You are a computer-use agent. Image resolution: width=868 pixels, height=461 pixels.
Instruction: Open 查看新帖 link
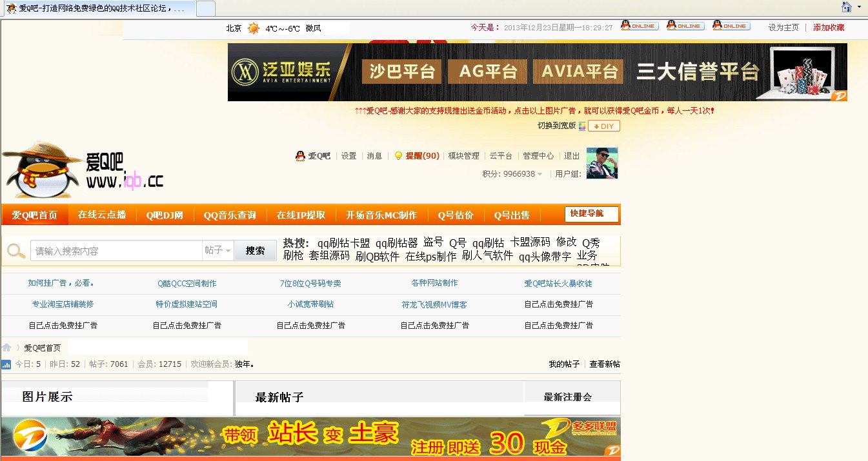point(605,364)
